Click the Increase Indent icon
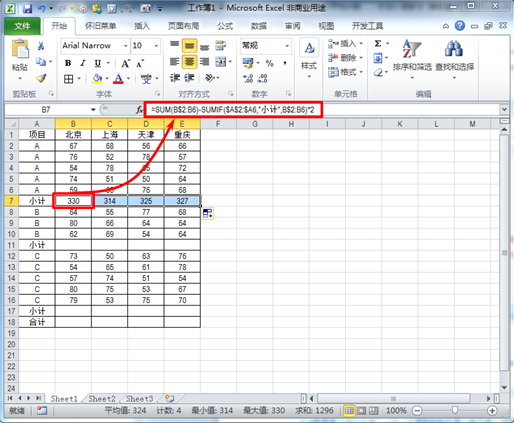This screenshot has width=514, height=424. click(x=189, y=78)
